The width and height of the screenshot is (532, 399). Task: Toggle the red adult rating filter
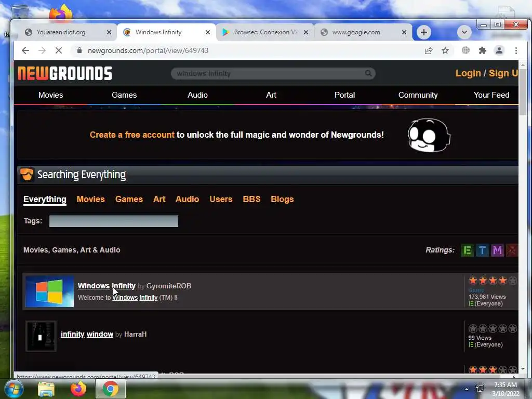click(512, 250)
